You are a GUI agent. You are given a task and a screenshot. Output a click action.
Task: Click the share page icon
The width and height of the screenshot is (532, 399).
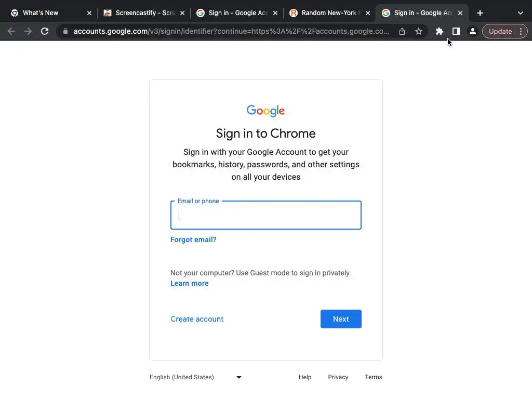click(x=402, y=31)
